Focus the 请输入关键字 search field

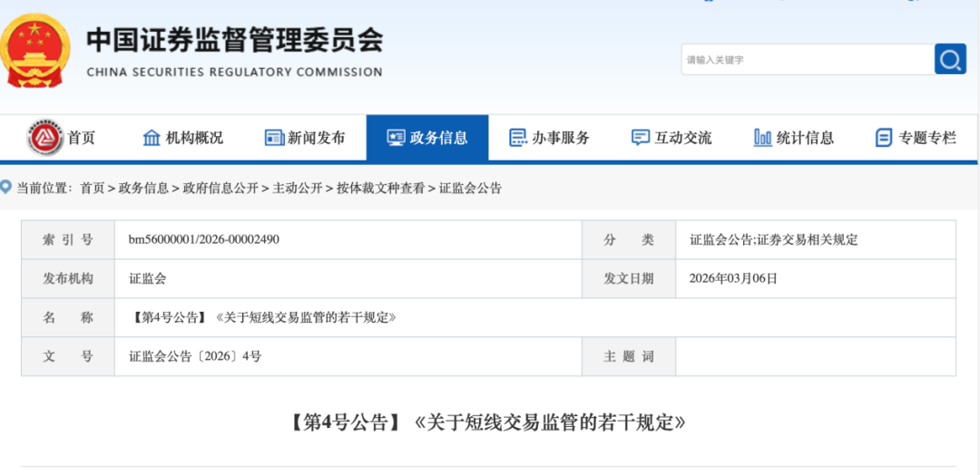[808, 60]
